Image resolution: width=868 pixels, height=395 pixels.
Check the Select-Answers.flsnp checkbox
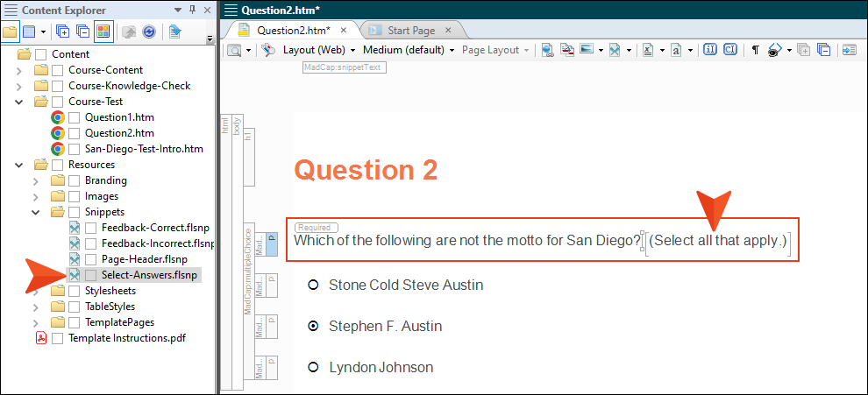click(x=90, y=275)
